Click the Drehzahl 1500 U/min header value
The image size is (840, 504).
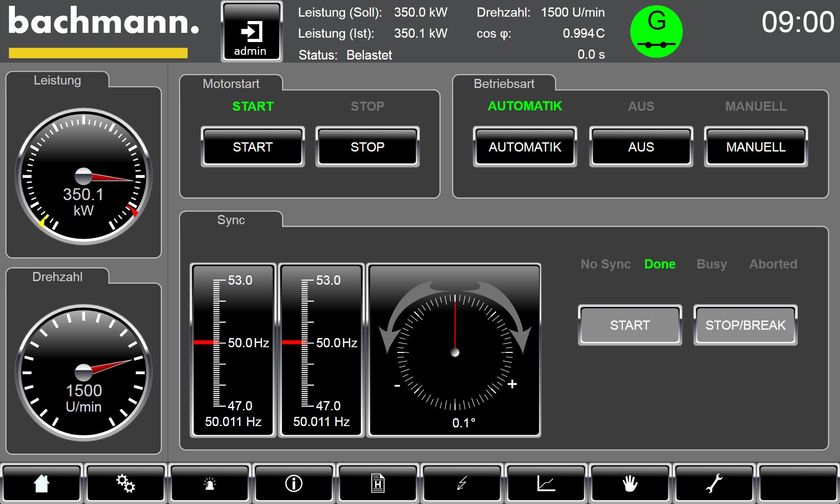click(573, 12)
